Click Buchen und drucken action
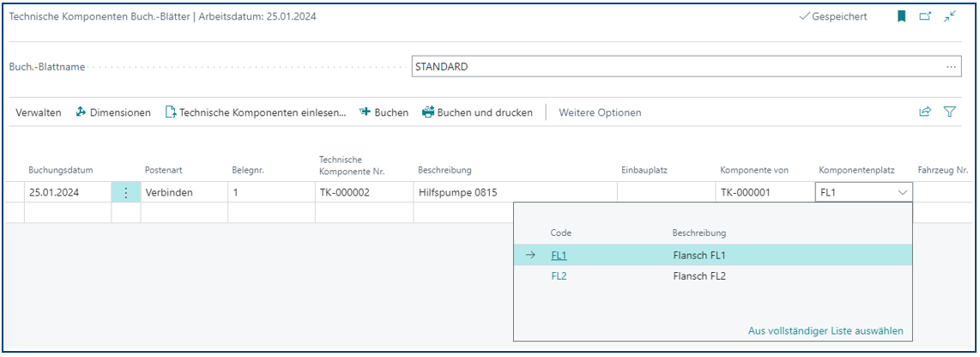This screenshot has width=980, height=357. 477,112
